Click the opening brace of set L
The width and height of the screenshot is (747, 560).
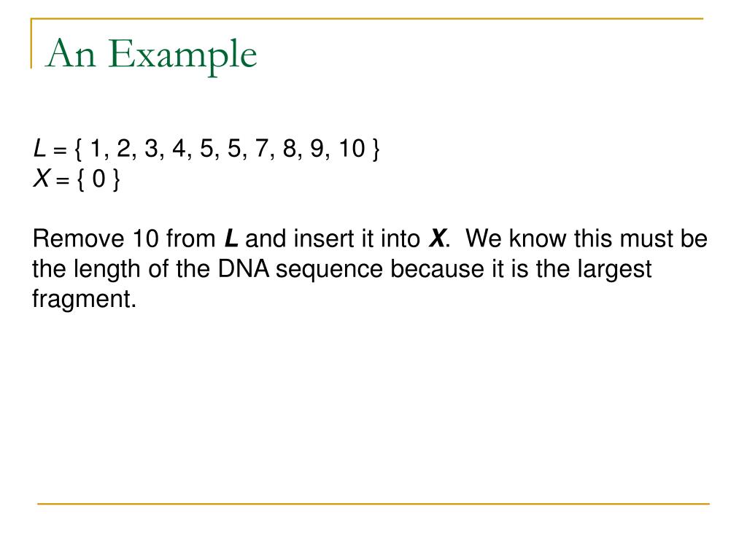(x=79, y=149)
